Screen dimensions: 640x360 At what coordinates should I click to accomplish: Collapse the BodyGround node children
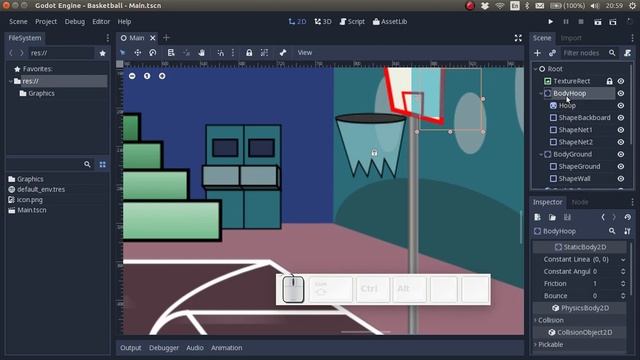tap(541, 154)
